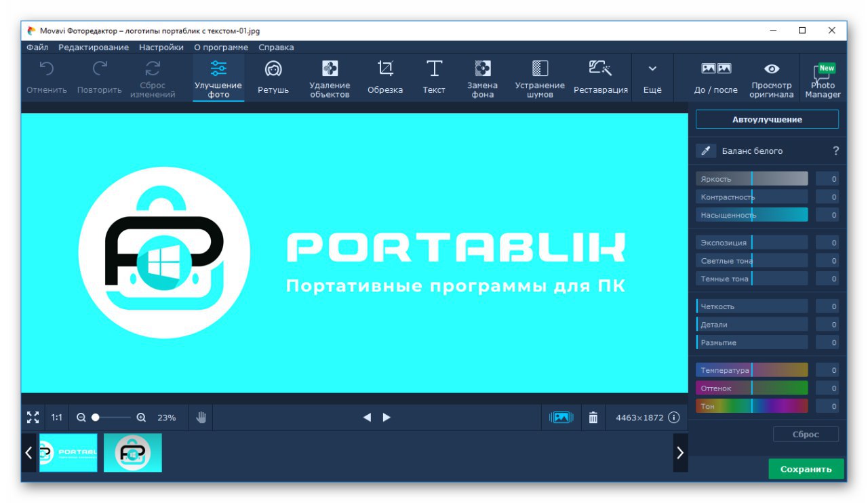The width and height of the screenshot is (868, 503).
Task: Click the Оттенок color slider
Action: 752,388
